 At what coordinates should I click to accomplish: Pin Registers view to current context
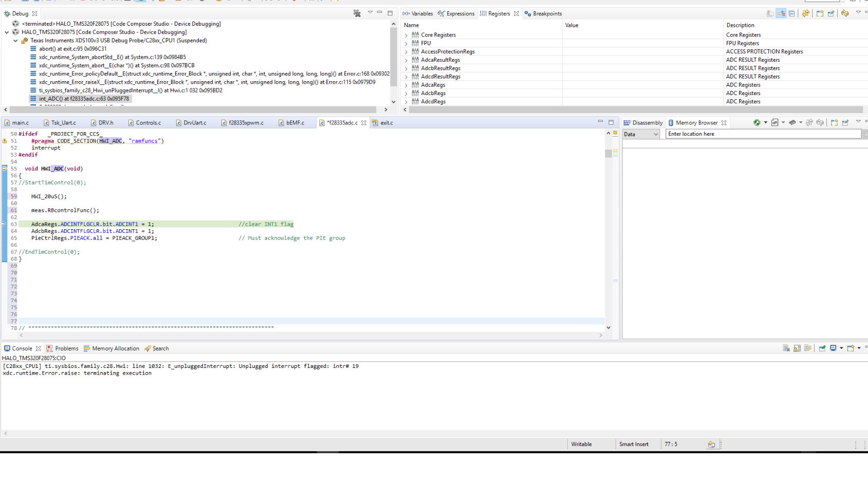(831, 13)
